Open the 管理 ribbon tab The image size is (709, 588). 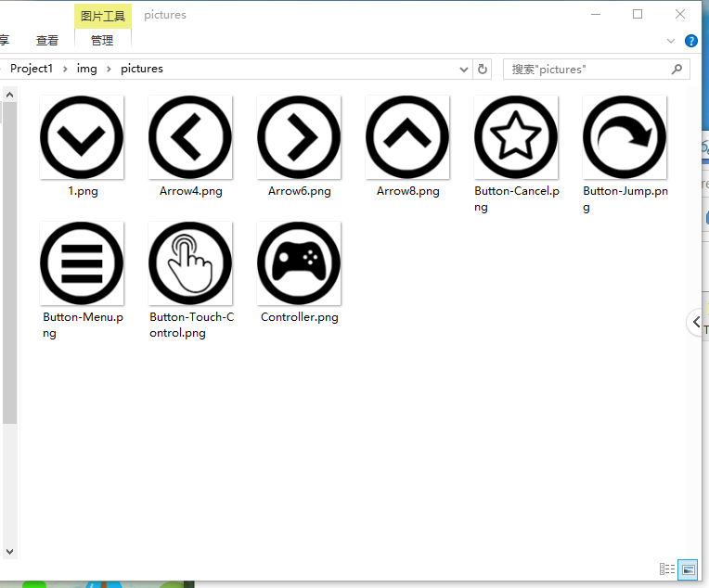(102, 40)
